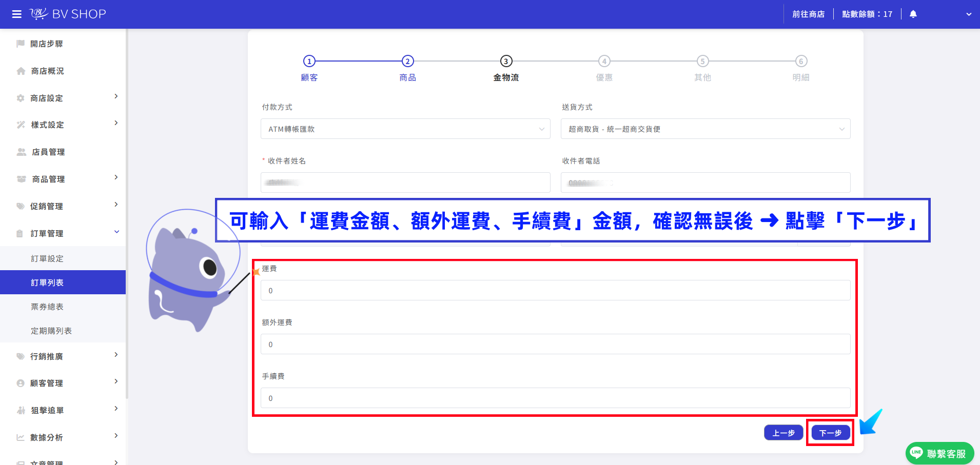This screenshot has height=465, width=980.
Task: Click the home icon beside 商店概況
Action: click(x=21, y=71)
